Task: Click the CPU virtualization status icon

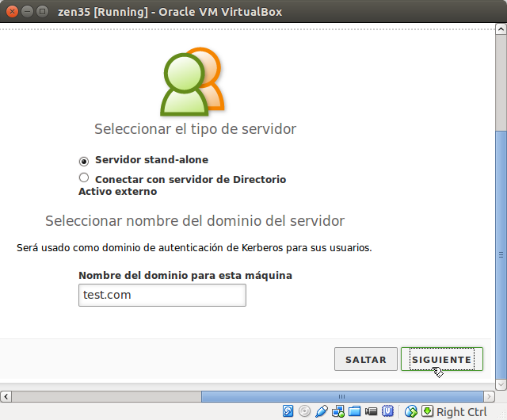Action: pos(387,411)
